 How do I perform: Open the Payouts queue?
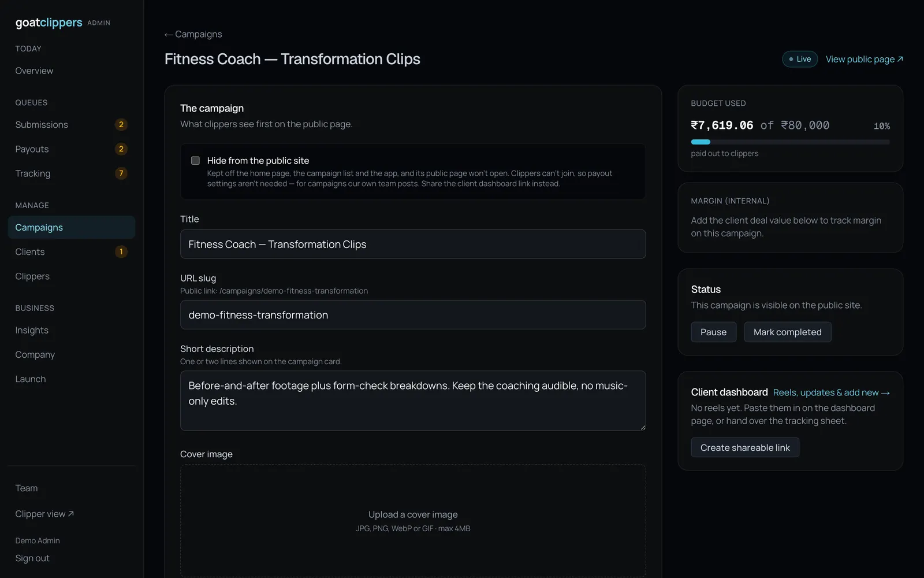[72, 149]
